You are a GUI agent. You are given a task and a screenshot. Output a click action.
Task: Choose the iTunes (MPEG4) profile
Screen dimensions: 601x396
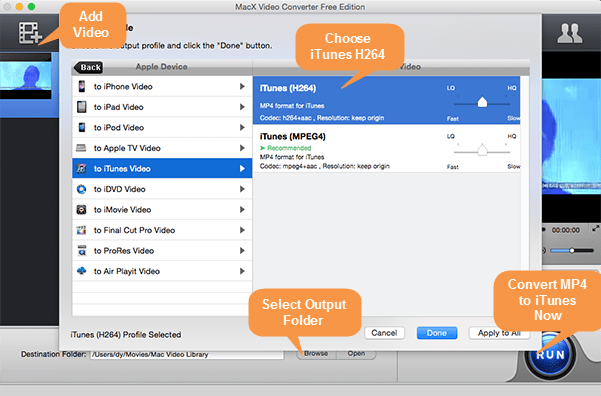point(386,148)
